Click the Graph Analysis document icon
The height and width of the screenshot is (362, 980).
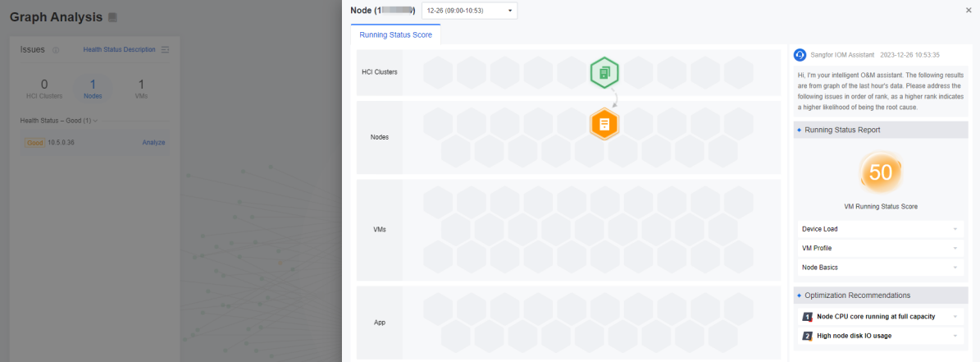[113, 17]
